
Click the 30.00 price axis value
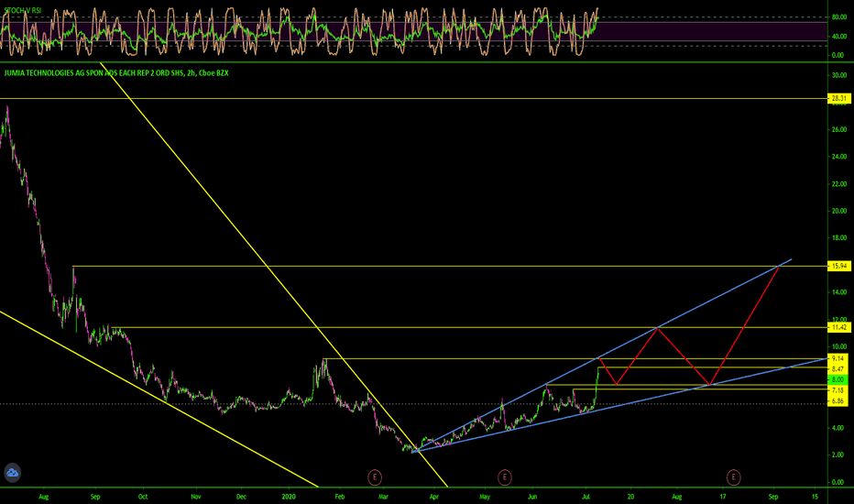[x=838, y=75]
